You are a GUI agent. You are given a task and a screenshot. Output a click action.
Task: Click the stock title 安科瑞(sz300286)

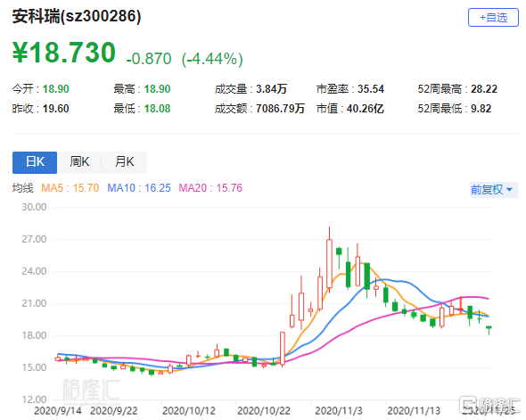tap(77, 16)
